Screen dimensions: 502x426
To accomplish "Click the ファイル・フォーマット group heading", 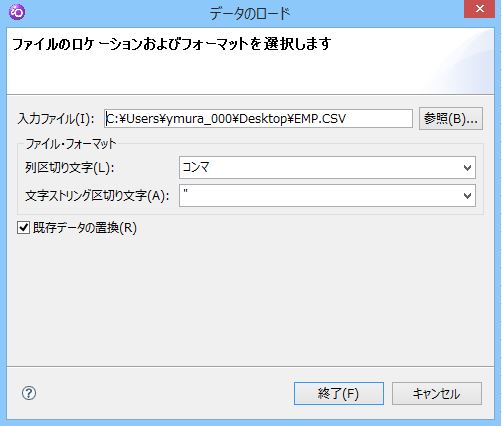I will [71, 144].
